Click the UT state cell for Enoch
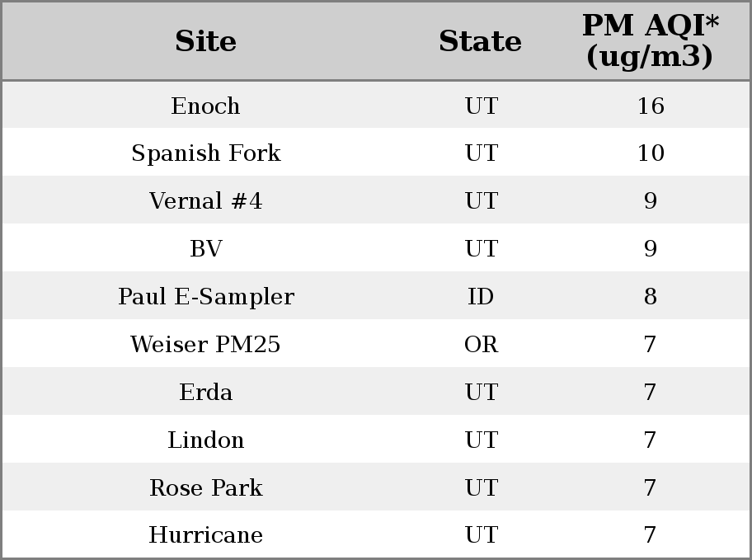752x560 pixels. click(x=481, y=106)
